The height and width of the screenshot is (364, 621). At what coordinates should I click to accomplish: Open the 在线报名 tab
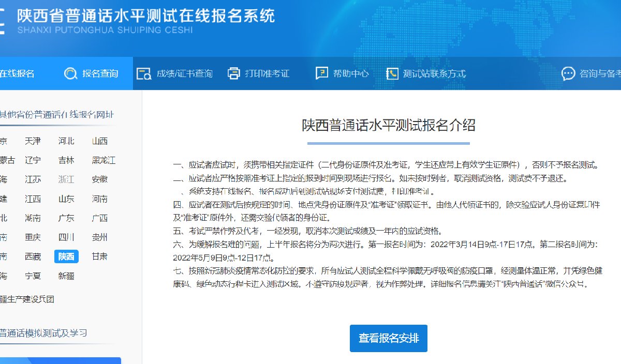point(17,73)
